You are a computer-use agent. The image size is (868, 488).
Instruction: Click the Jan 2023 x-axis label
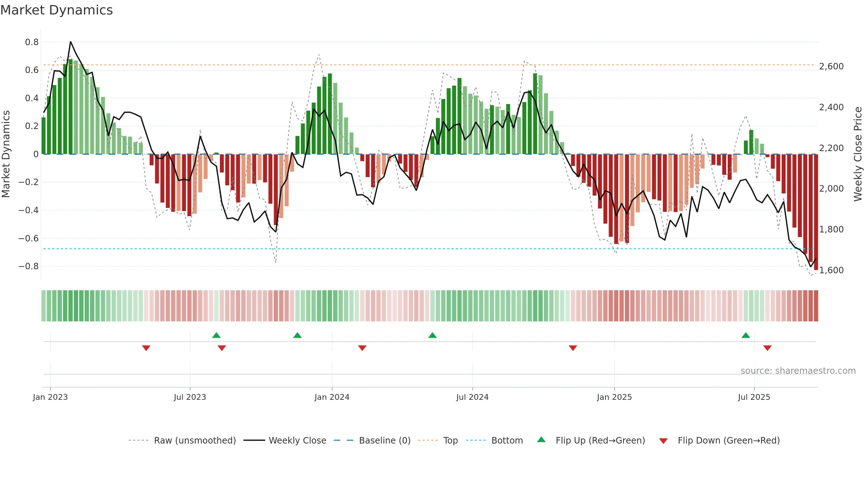(50, 397)
